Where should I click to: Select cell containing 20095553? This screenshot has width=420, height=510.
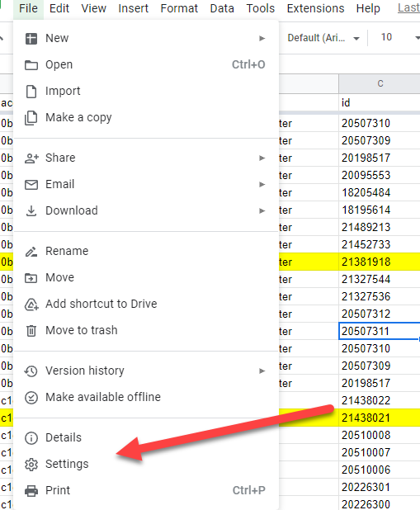click(x=380, y=175)
